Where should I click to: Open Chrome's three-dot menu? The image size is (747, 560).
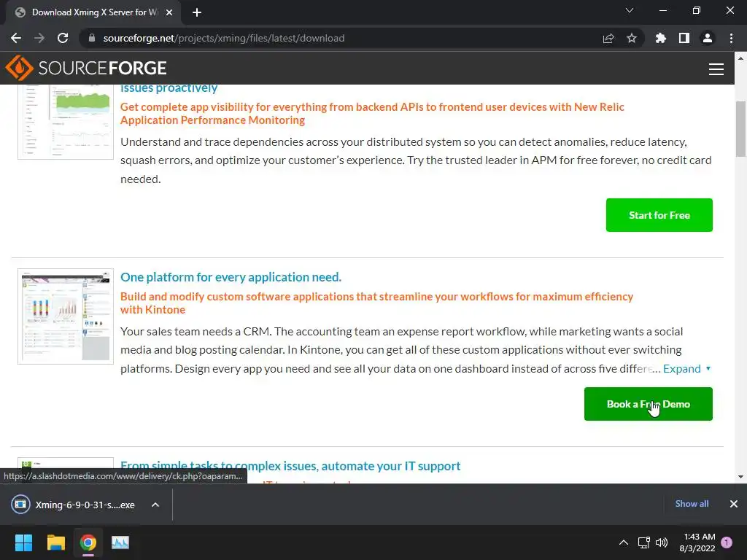coord(731,38)
